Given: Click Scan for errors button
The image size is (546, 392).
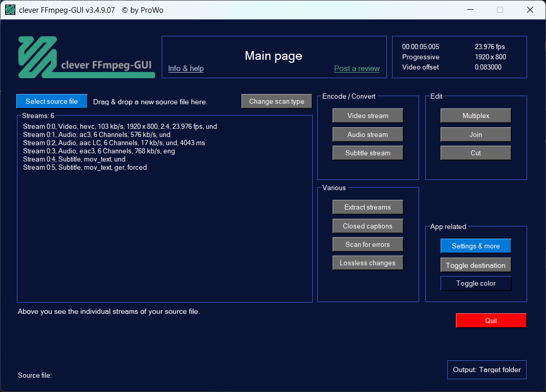Looking at the screenshot, I should [368, 244].
